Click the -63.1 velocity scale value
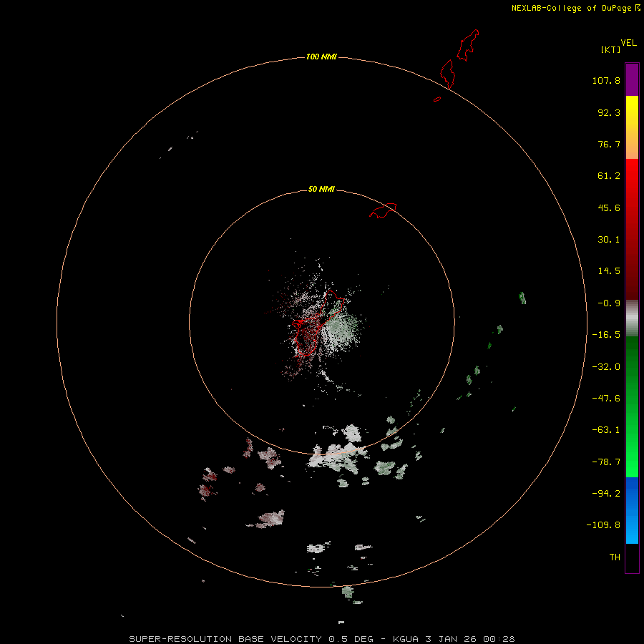 coord(606,430)
